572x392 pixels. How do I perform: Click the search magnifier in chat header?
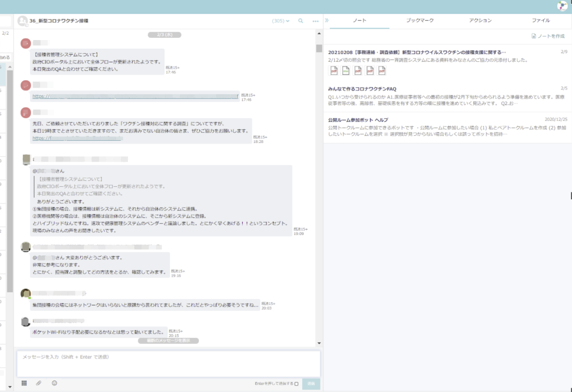[301, 21]
